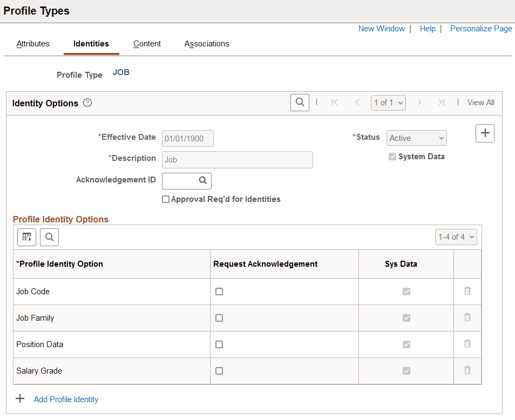
Task: Click the Identity Options search magnifier icon
Action: point(300,103)
